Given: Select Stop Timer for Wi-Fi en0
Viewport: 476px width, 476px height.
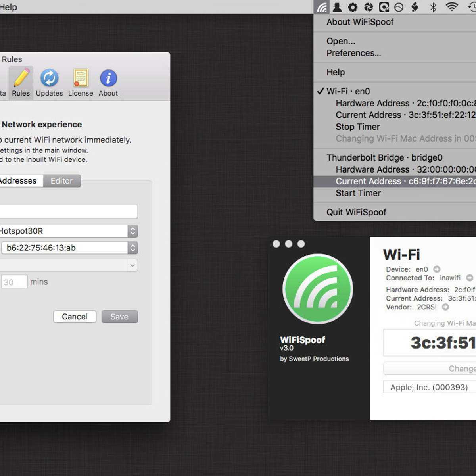Looking at the screenshot, I should point(357,127).
